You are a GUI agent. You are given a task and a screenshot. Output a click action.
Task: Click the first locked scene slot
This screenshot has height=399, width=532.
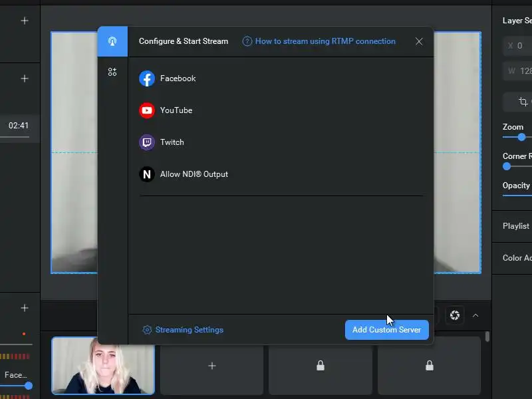(321, 366)
